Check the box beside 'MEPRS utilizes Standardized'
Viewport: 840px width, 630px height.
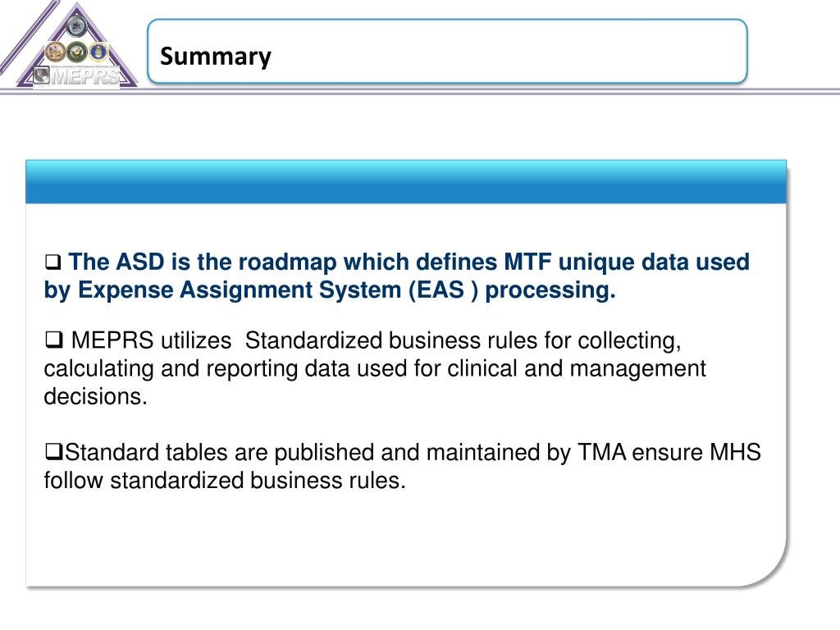tap(54, 340)
